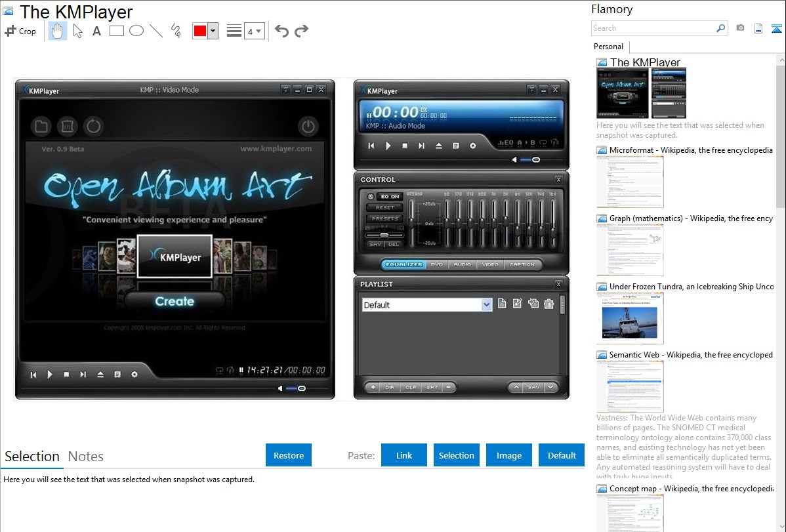Select the straight line drawing tool
The width and height of the screenshot is (786, 532).
pos(156,31)
